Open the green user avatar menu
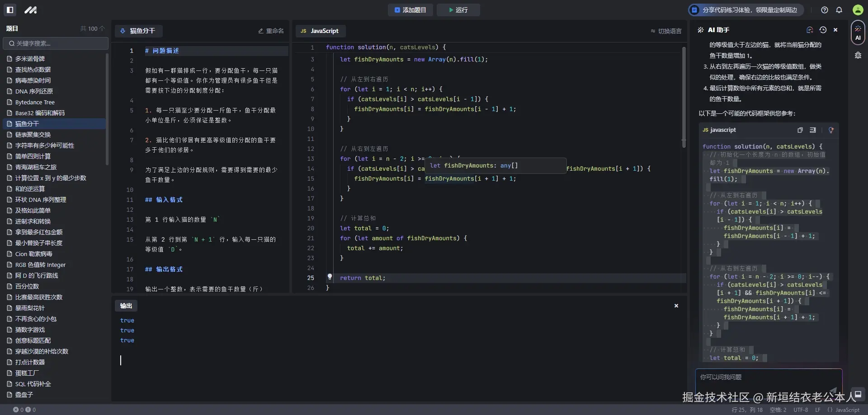Viewport: 868px width, 415px height. (858, 10)
